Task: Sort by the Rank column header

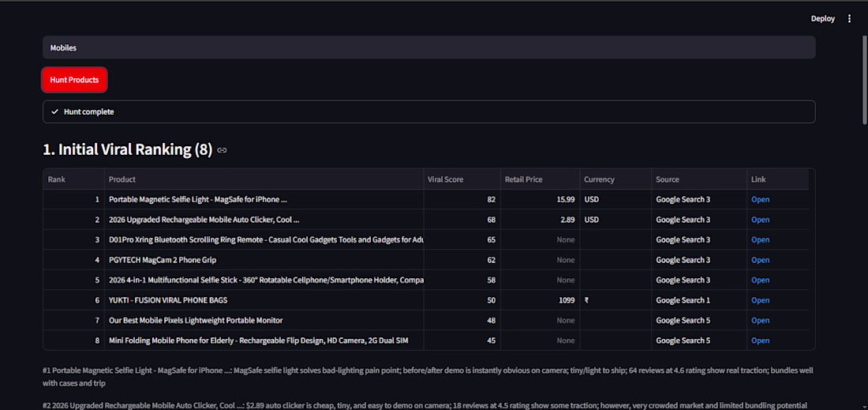Action: pos(73,179)
